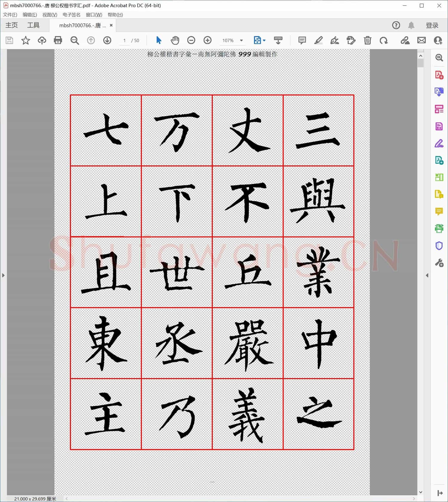Image resolution: width=448 pixels, height=502 pixels.
Task: Choose the selection arrow tool
Action: [x=159, y=40]
